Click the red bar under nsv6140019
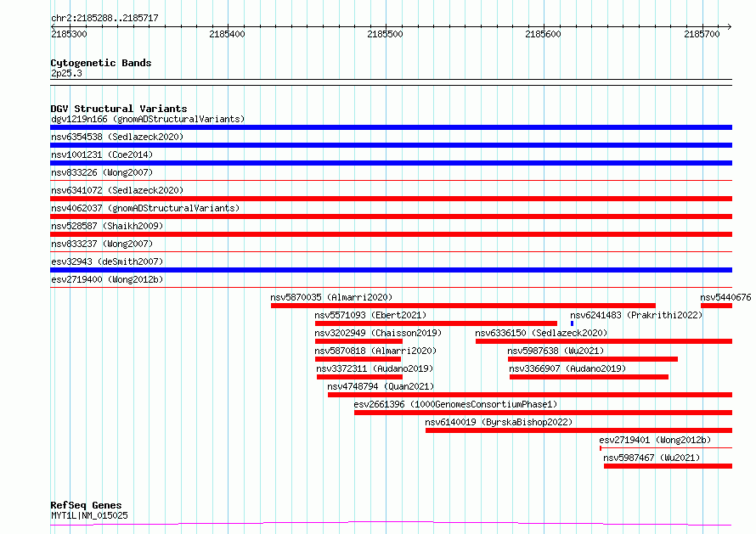Viewport: 756px width, 534px height. point(578,431)
